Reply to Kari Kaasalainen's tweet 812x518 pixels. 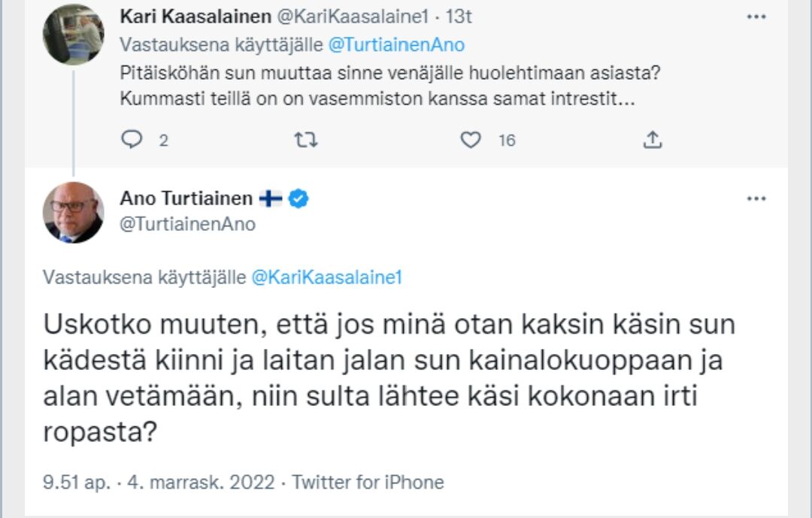tap(132, 140)
